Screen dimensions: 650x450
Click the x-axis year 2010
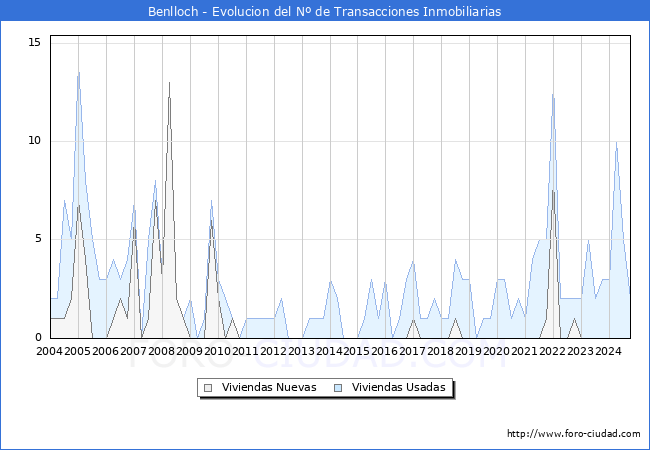(x=217, y=351)
